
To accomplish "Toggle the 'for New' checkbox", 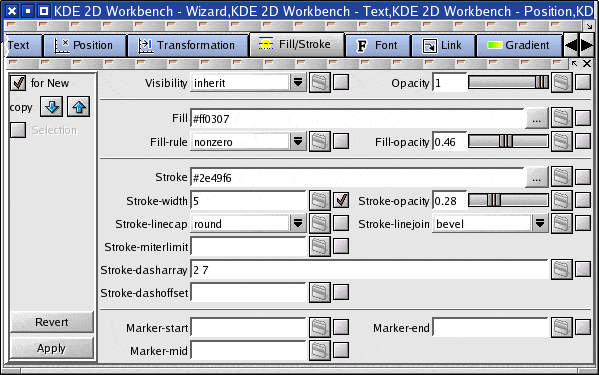I will [18, 83].
